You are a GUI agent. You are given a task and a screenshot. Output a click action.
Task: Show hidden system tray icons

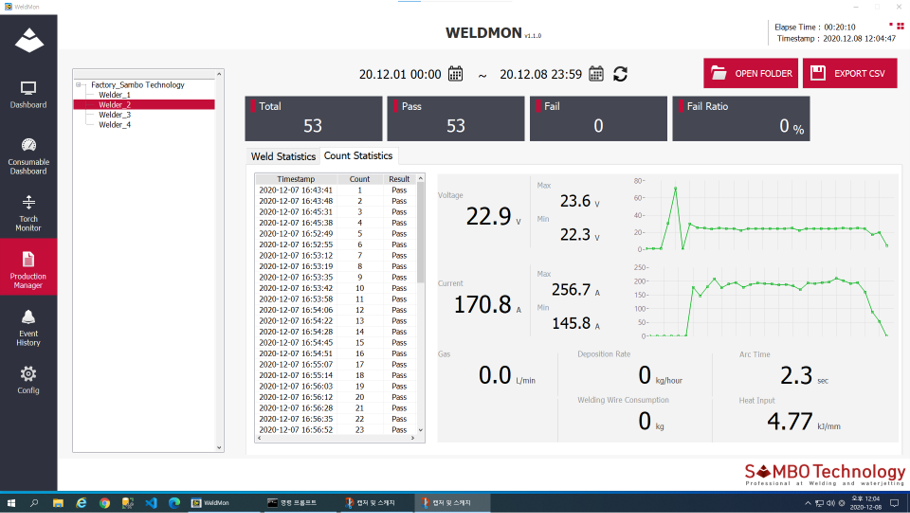[808, 503]
